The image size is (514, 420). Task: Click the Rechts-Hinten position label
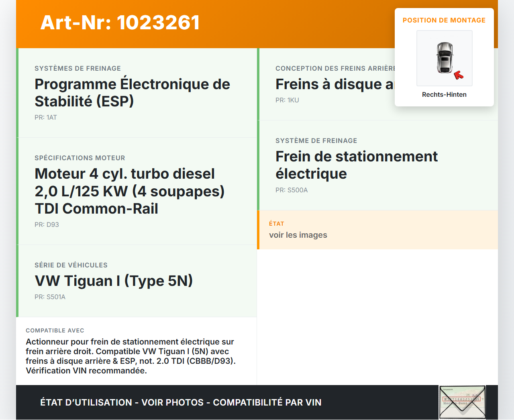444,94
